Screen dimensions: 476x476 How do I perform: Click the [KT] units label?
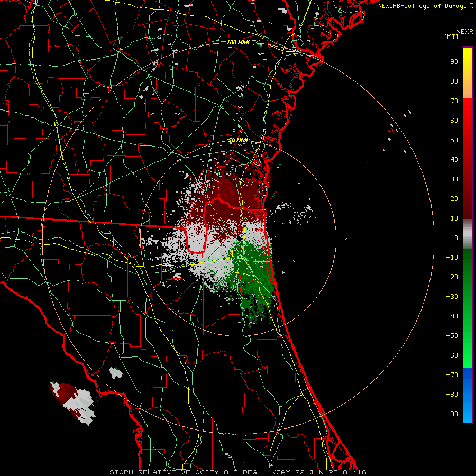tap(451, 36)
